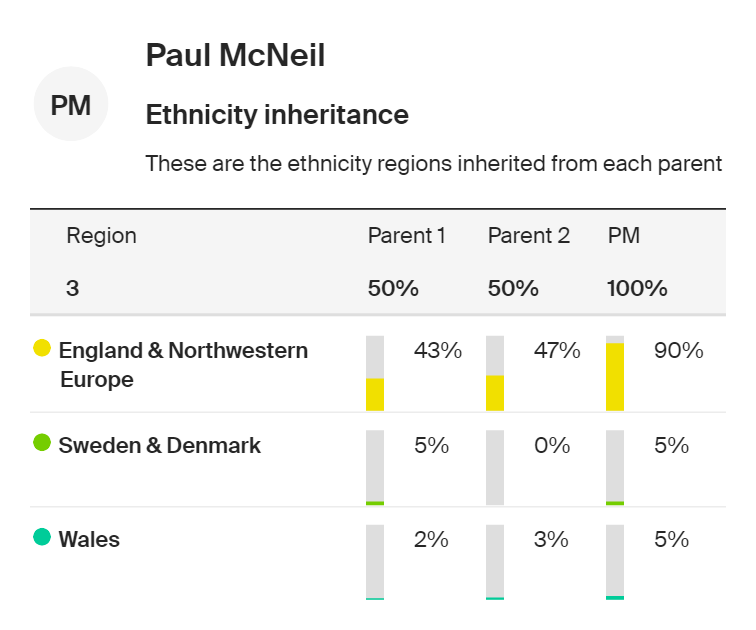
Task: Click the Parent 1 column header
Action: click(406, 236)
